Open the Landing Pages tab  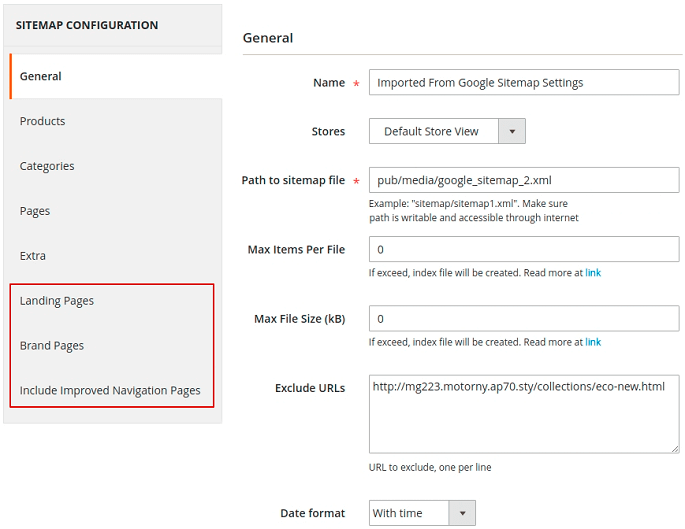click(x=57, y=301)
